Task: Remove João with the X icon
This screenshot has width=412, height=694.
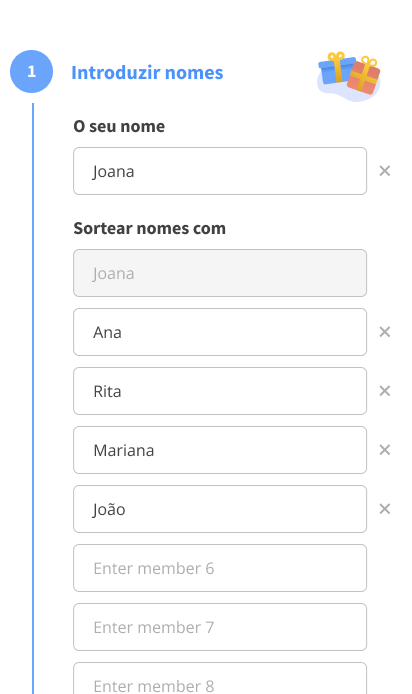Action: [x=385, y=509]
